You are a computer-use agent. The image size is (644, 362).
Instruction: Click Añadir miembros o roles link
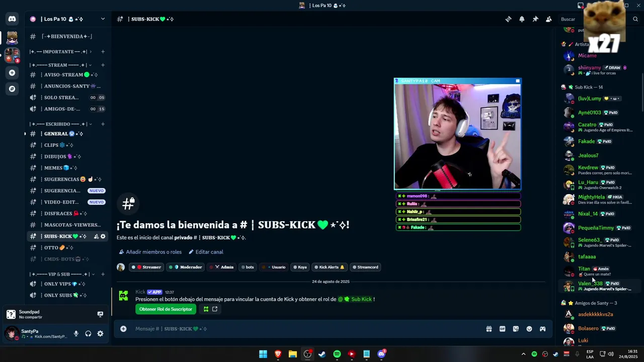pyautogui.click(x=150, y=252)
